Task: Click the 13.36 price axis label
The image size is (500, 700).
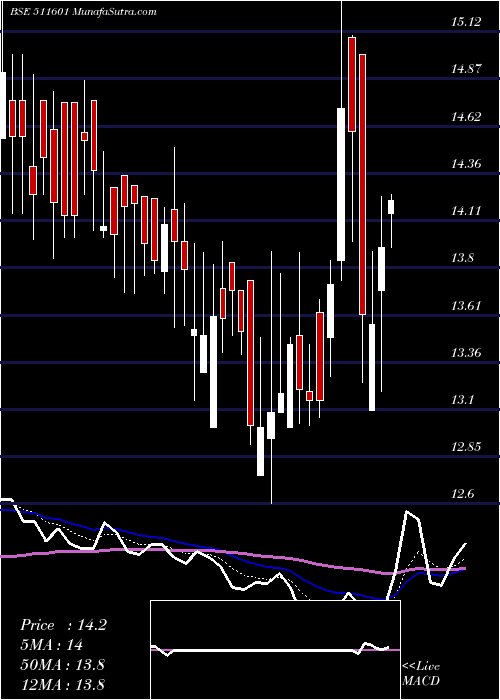Action: click(466, 353)
